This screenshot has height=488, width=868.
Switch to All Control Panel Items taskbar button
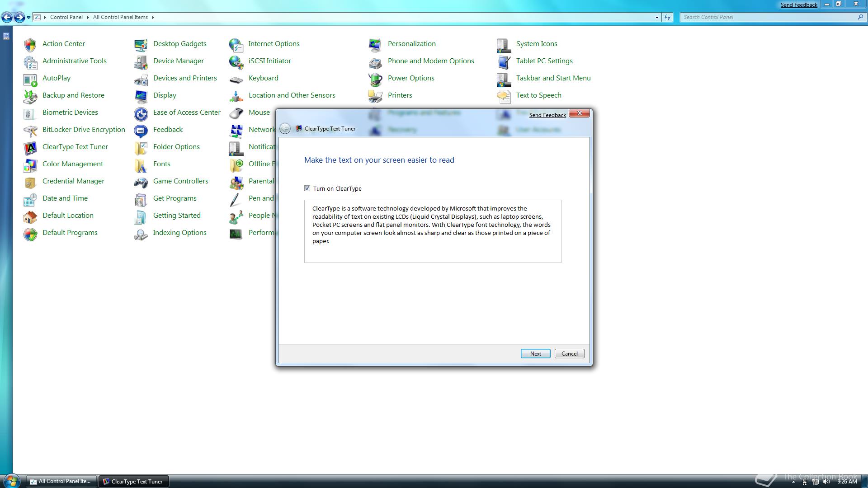pyautogui.click(x=61, y=481)
